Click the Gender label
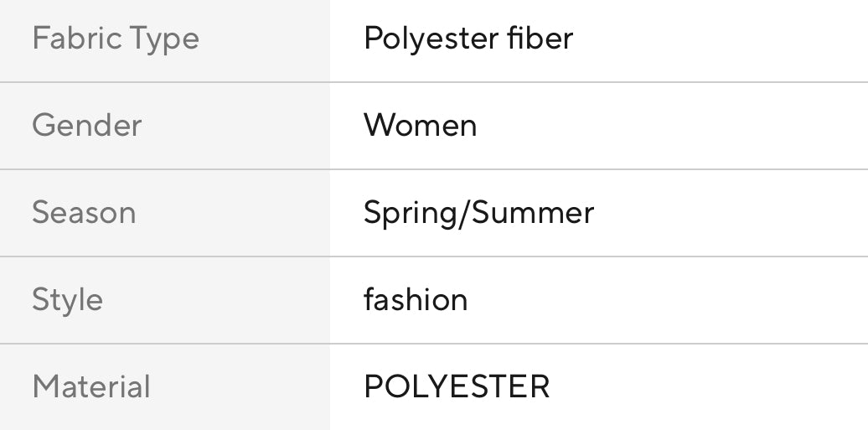 (x=86, y=126)
